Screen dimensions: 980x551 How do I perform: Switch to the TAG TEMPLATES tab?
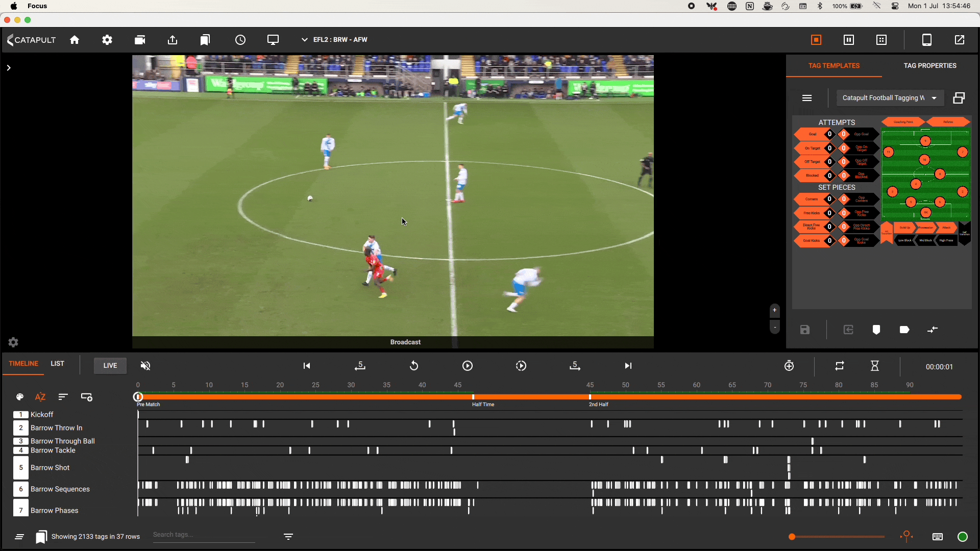tap(834, 66)
